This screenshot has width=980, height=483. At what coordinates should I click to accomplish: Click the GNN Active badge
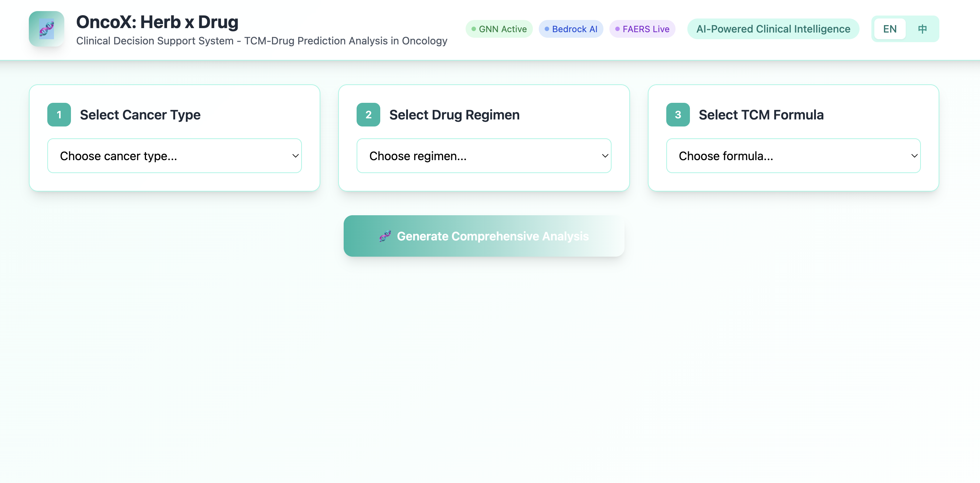(x=499, y=29)
